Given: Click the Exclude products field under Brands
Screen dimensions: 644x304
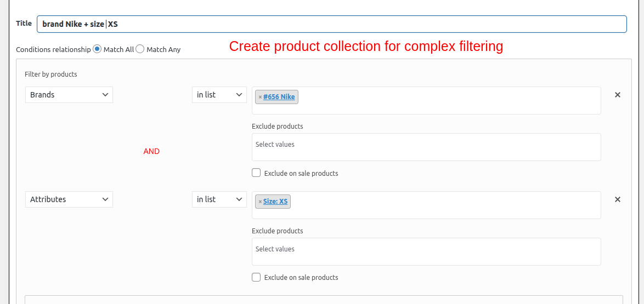Looking at the screenshot, I should pos(426,147).
